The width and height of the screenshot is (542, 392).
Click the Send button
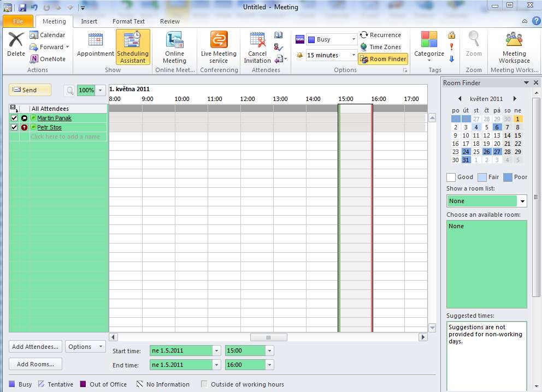tap(30, 90)
